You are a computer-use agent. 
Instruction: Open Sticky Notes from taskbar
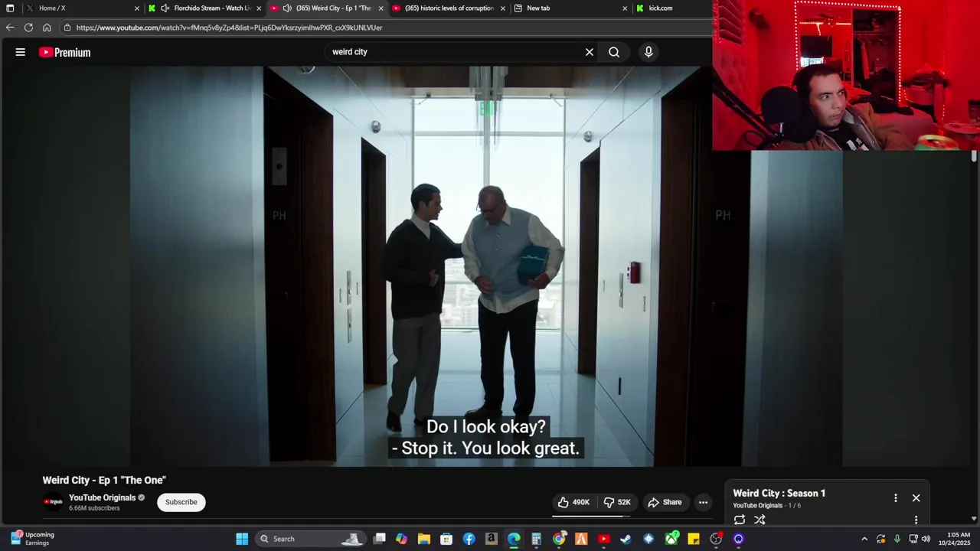coord(694,539)
